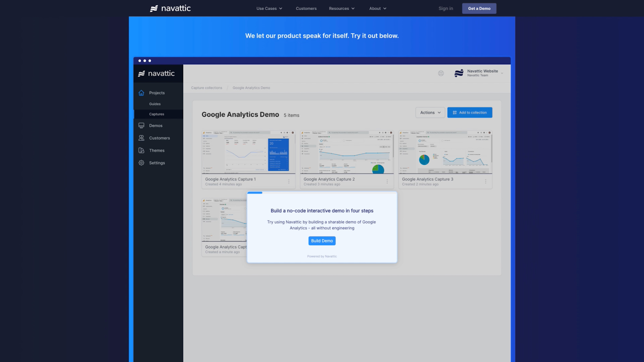Screen dimensions: 644x362
Task: Expand the Navattic Website workspace chevron
Action: (502, 73)
